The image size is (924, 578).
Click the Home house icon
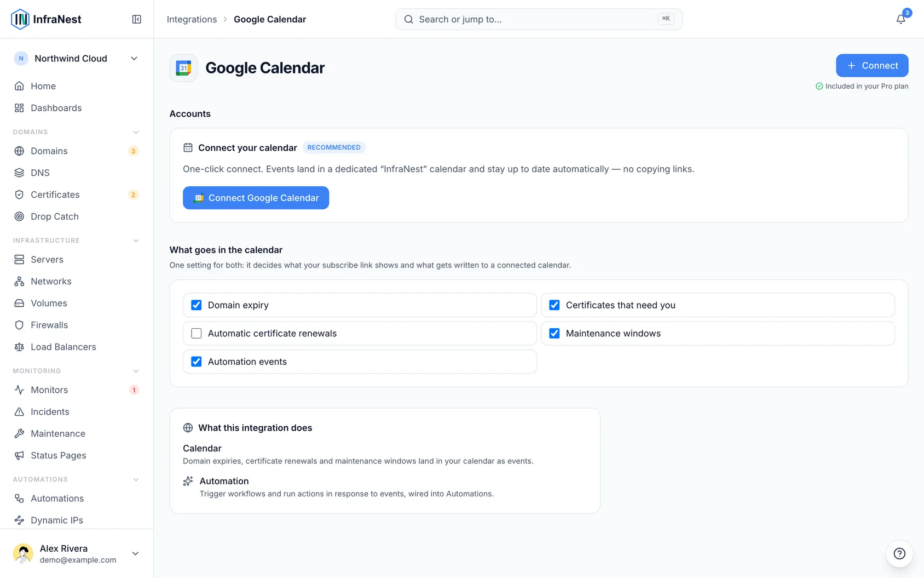tap(19, 86)
